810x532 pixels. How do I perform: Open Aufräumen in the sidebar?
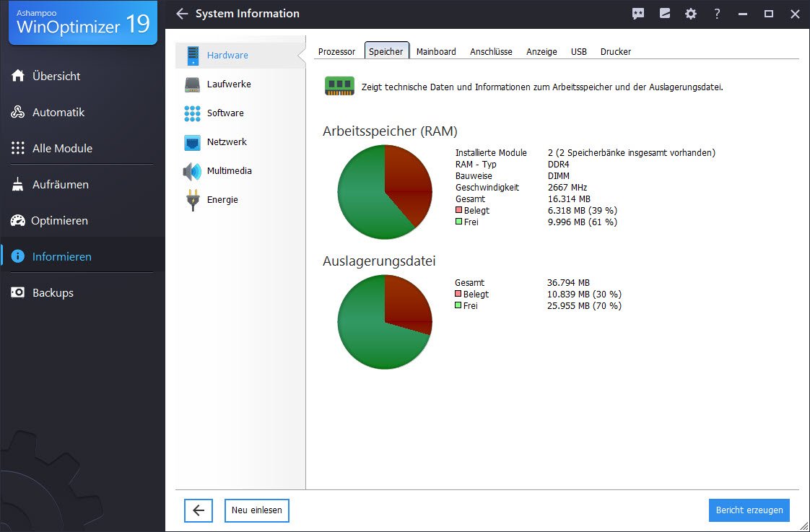coord(61,185)
